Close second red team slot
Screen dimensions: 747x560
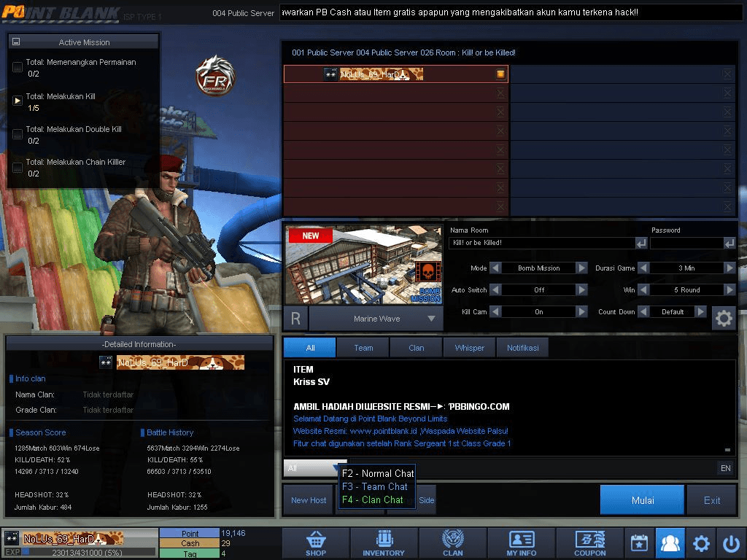500,93
